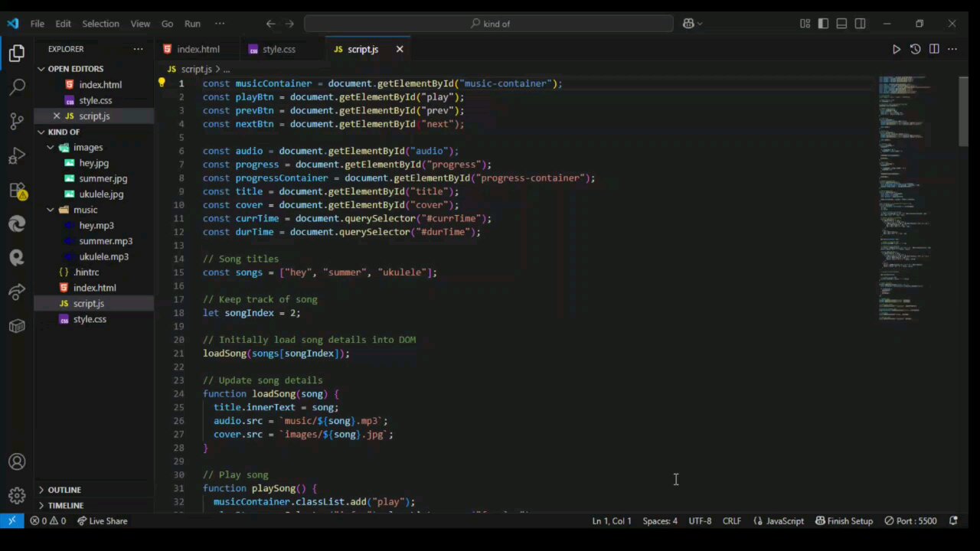This screenshot has width=980, height=551.
Task: Click the UTF-8 encoding selector
Action: click(x=699, y=521)
